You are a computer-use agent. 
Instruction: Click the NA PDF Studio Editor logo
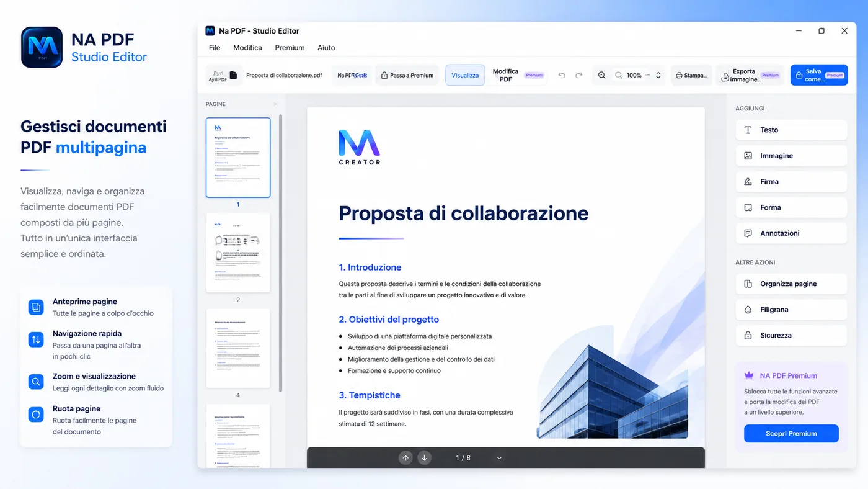pyautogui.click(x=42, y=47)
